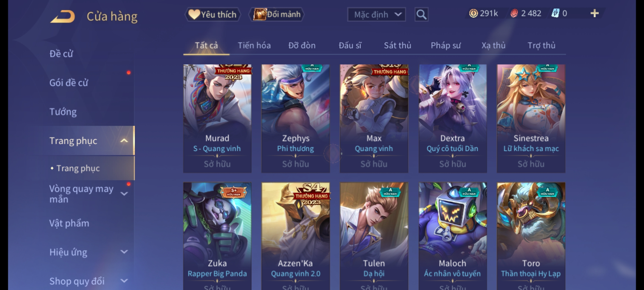This screenshot has height=290, width=644.
Task: Select the Pháp sư tab
Action: pos(446,45)
